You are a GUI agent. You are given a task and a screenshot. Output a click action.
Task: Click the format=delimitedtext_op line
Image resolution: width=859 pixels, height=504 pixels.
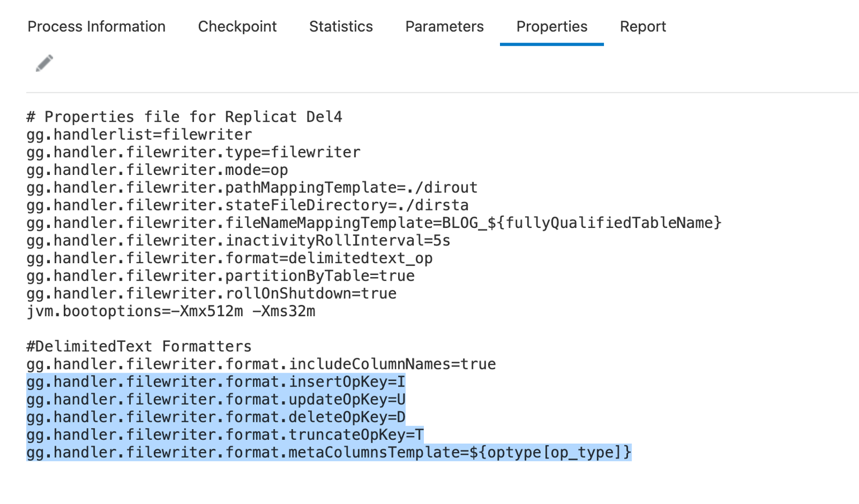coord(229,258)
